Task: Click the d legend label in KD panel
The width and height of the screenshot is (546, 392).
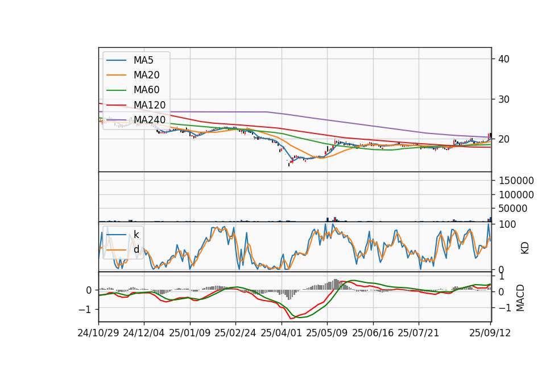Action: (136, 249)
